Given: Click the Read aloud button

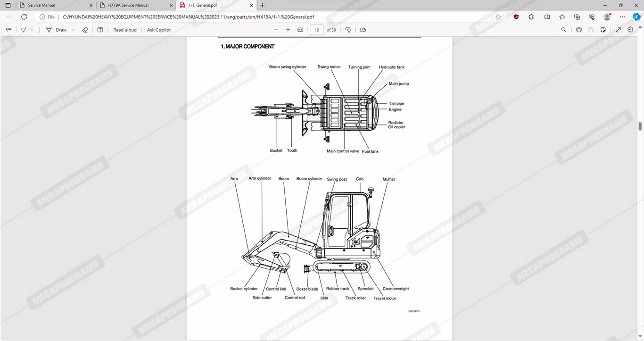Looking at the screenshot, I should [125, 30].
